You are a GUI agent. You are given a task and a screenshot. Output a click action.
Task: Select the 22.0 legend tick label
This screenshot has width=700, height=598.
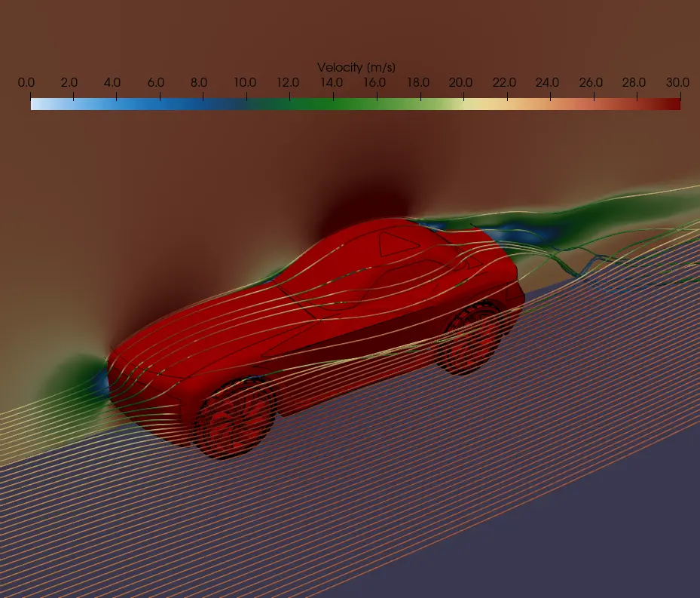(504, 83)
